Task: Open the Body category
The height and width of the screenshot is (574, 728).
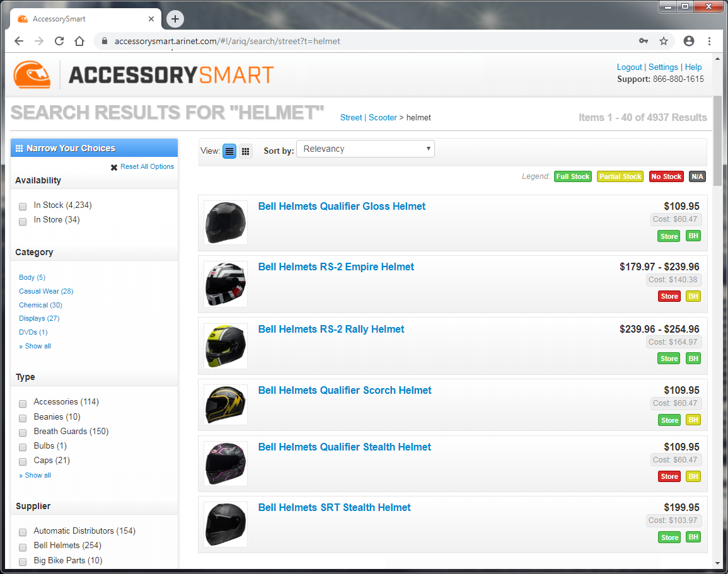Action: (32, 277)
